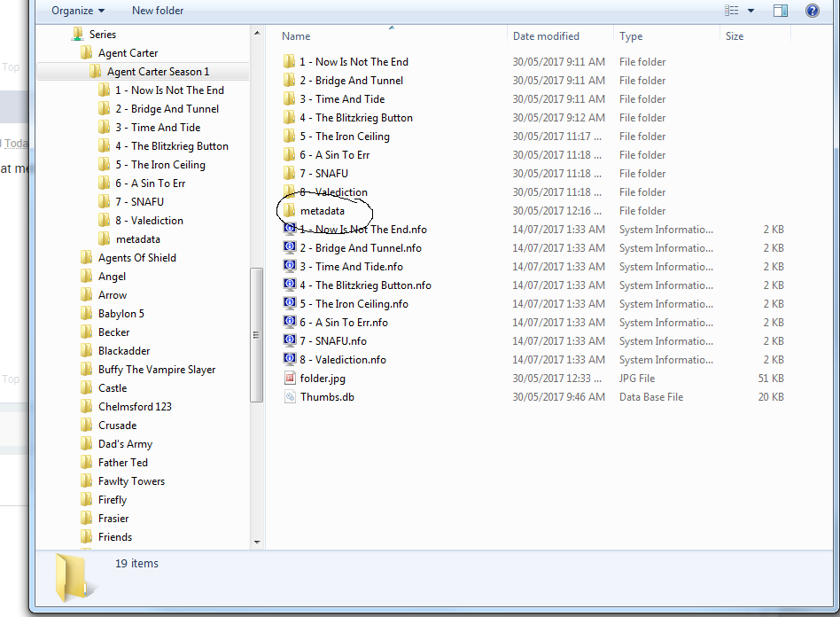Screen dimensions: 840x617
Task: Select '2 - Bridge And Tunnel.nfo' file
Action: [360, 248]
